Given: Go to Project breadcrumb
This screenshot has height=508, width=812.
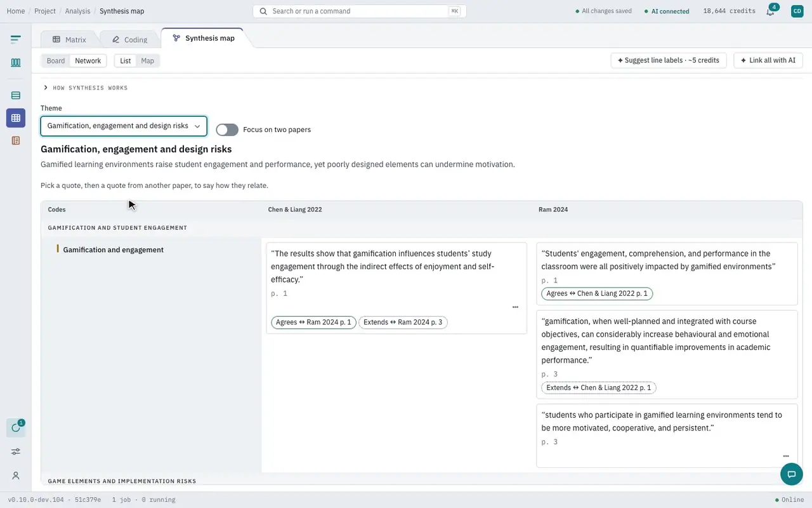Looking at the screenshot, I should (45, 11).
